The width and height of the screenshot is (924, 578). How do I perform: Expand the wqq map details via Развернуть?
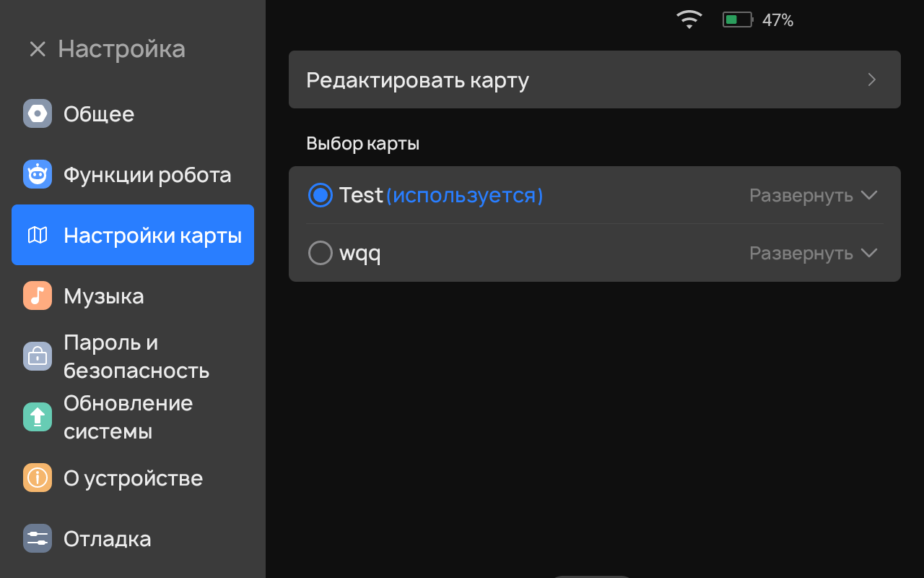coord(813,253)
